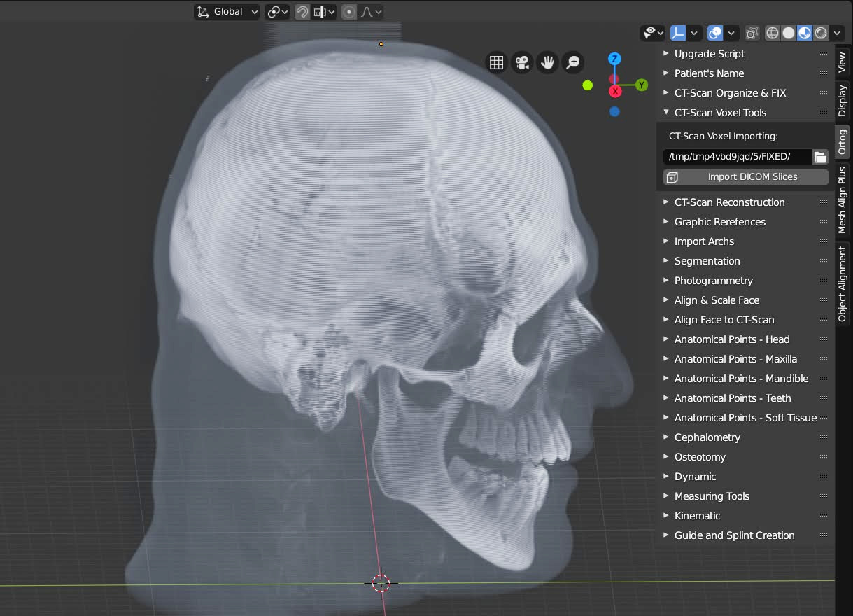The height and width of the screenshot is (616, 853).
Task: Open the transform pivot point menu
Action: coord(277,12)
